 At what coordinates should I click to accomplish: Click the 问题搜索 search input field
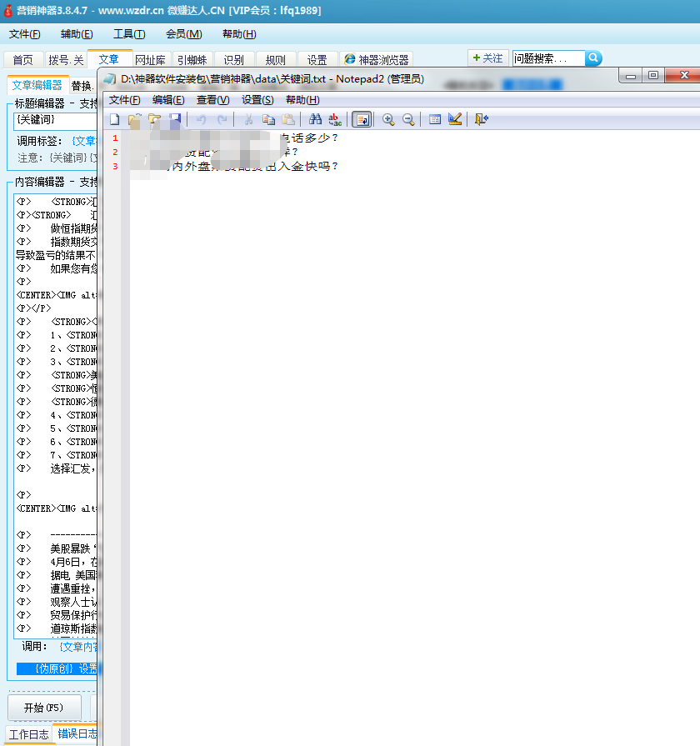547,58
